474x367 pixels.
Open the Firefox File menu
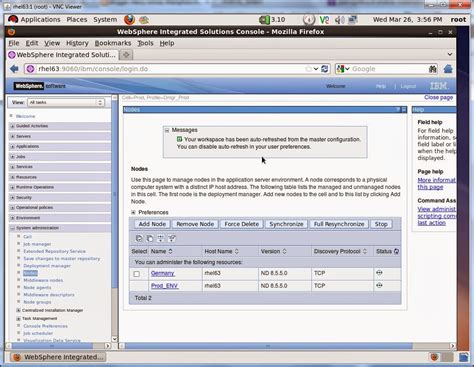[x=14, y=43]
